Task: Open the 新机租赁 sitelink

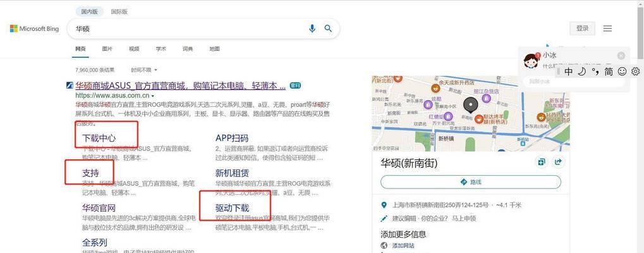Action: (232, 173)
